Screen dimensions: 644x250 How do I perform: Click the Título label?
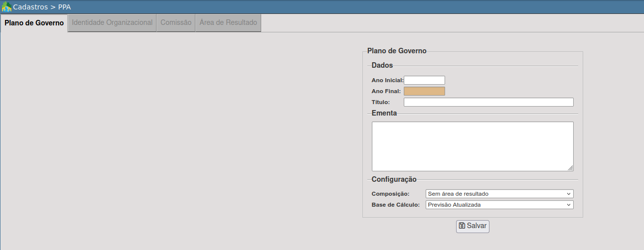[x=381, y=102]
